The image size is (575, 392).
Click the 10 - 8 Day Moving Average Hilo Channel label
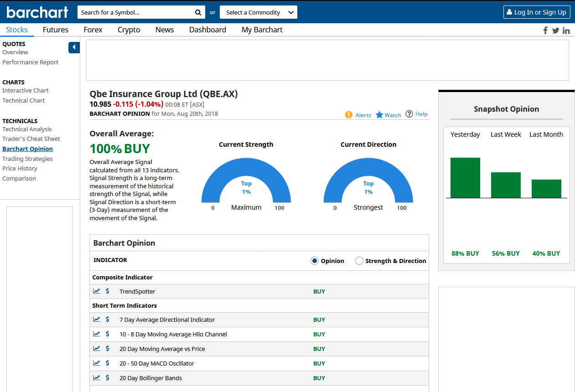[x=173, y=334]
